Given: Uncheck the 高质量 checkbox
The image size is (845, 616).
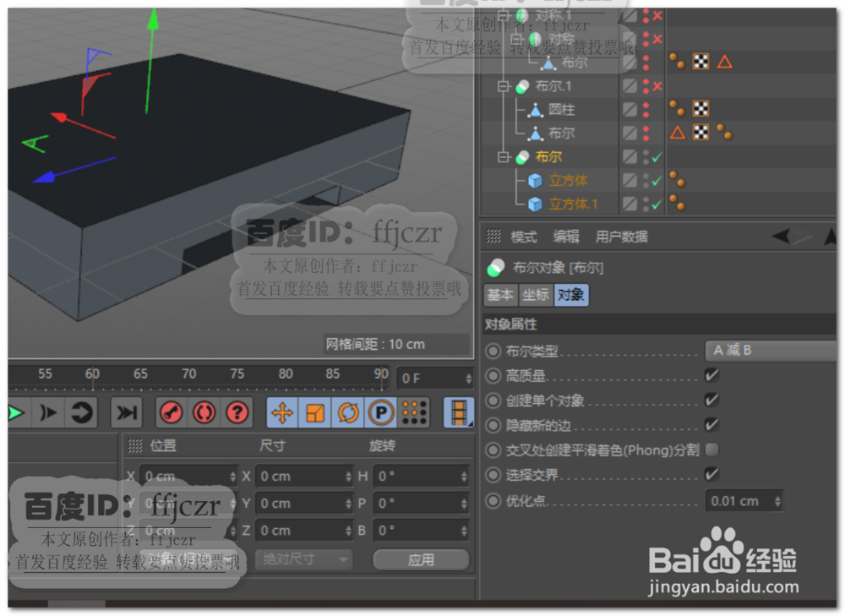Looking at the screenshot, I should coord(712,376).
